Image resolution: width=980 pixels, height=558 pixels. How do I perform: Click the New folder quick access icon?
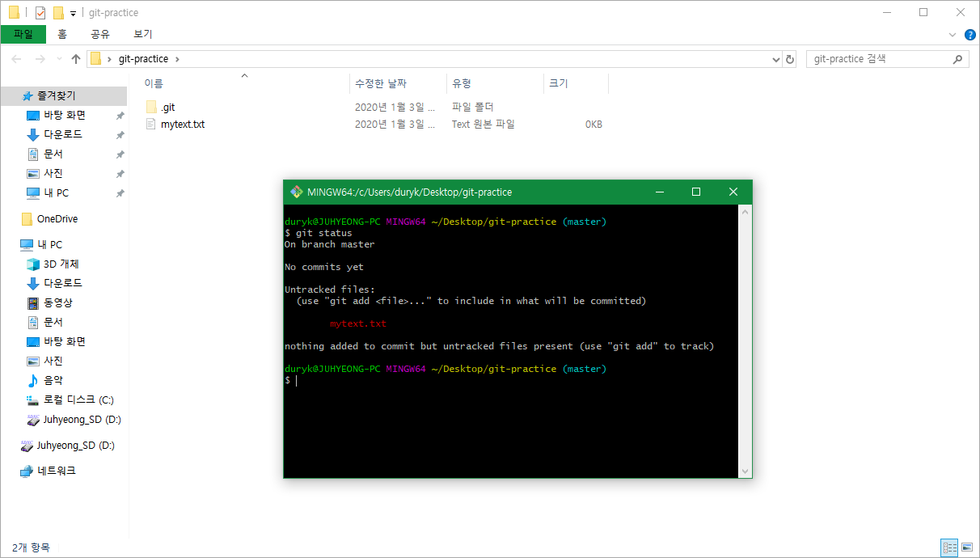58,13
